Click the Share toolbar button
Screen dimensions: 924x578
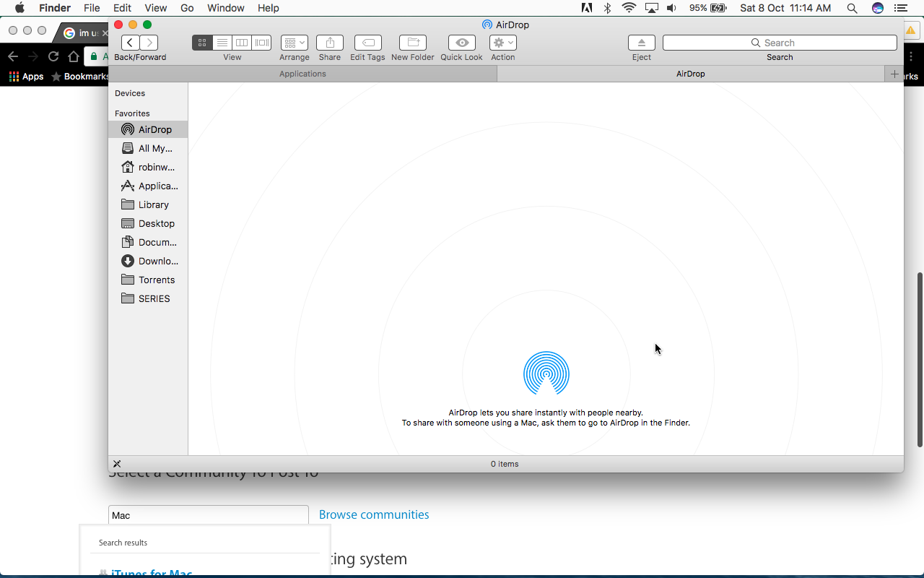[x=330, y=43]
